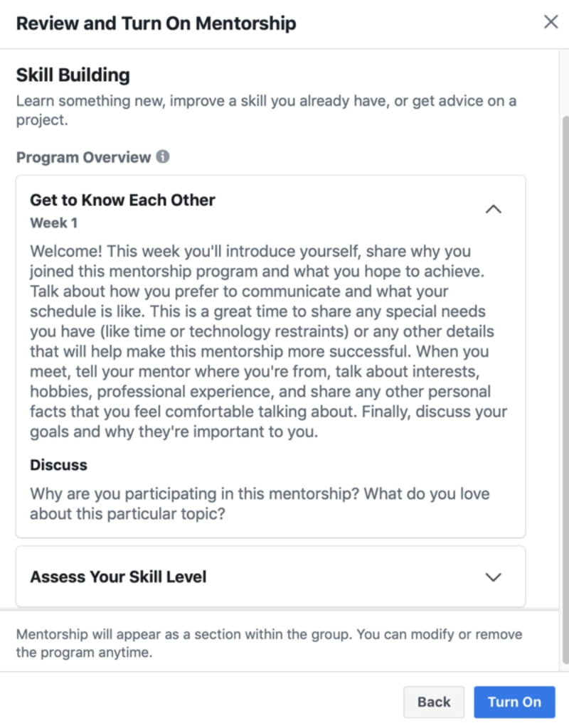Expand the Assess Your Skill Level chevron
The image size is (569, 728).
tap(493, 577)
